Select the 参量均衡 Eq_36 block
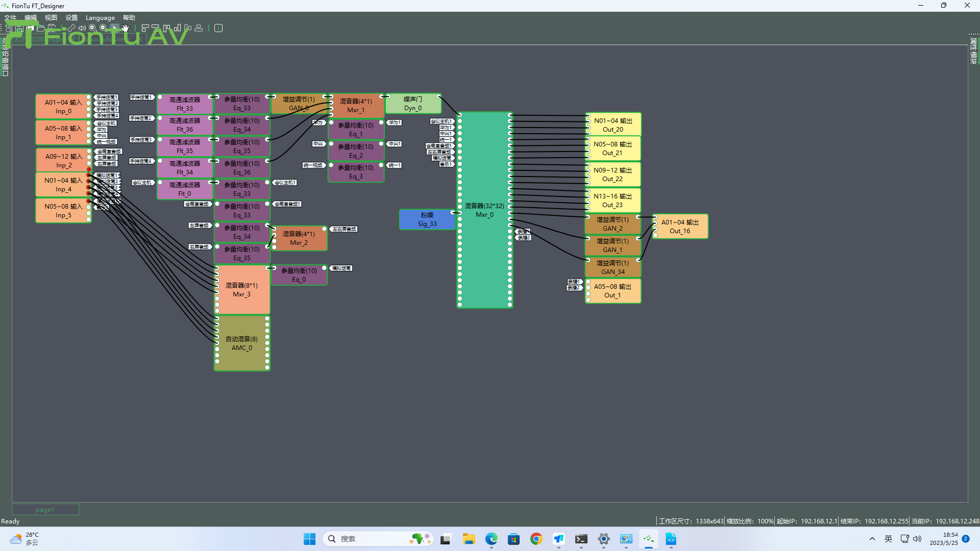The height and width of the screenshot is (551, 980). [x=242, y=168]
